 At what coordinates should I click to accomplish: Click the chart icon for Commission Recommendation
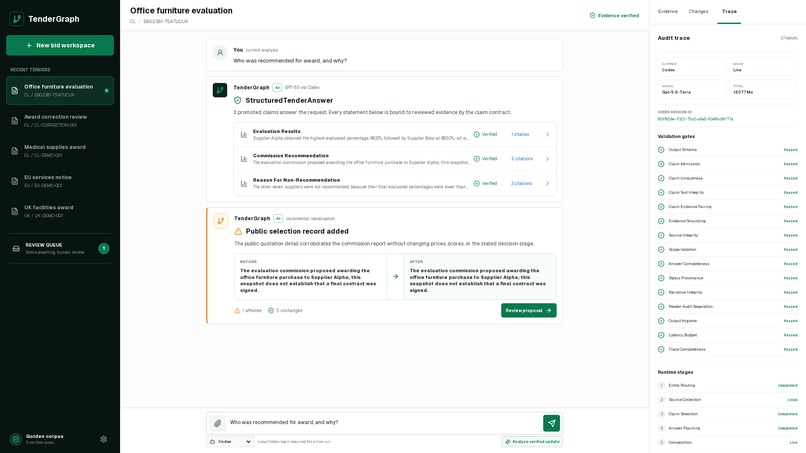click(x=244, y=159)
